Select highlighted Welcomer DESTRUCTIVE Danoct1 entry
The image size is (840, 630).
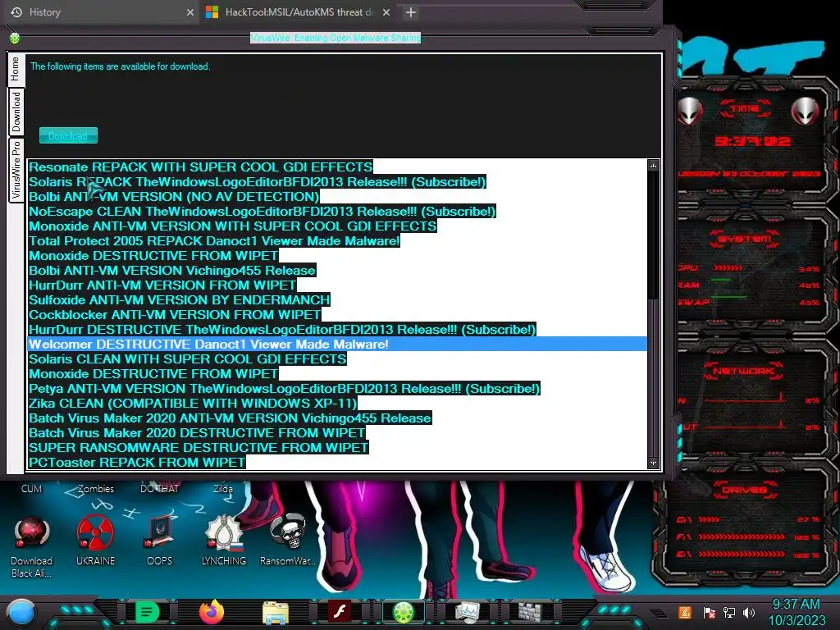tap(337, 344)
